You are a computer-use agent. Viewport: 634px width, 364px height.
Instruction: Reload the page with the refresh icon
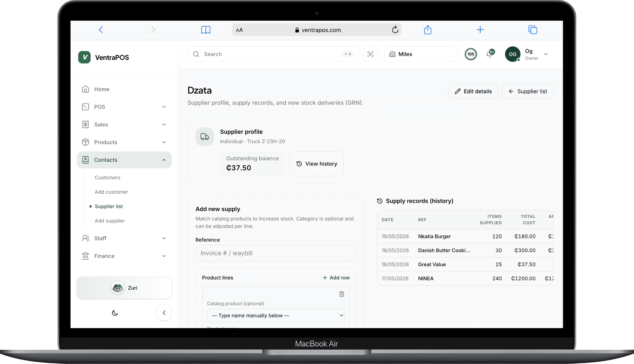(395, 30)
